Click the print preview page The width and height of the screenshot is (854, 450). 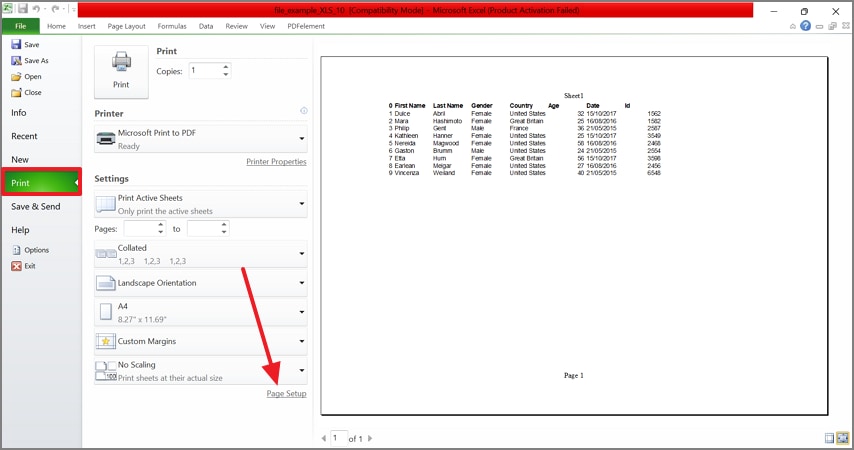pyautogui.click(x=574, y=235)
